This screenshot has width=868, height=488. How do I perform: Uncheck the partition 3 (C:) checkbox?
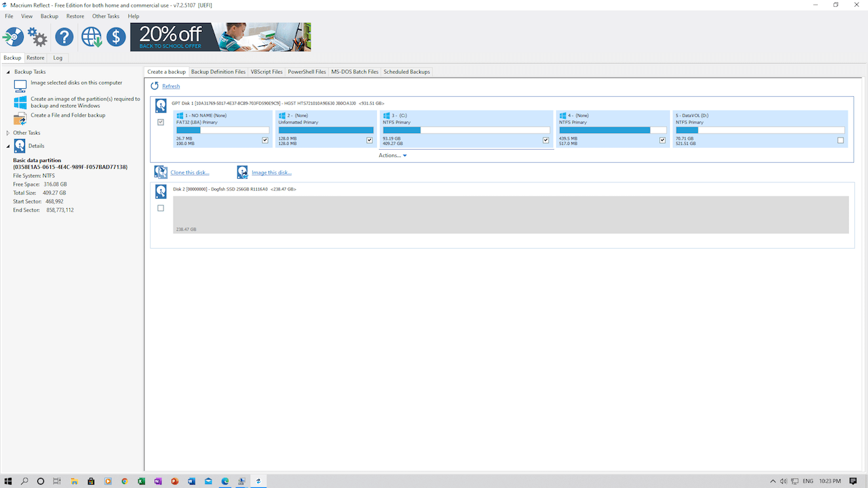tap(546, 140)
